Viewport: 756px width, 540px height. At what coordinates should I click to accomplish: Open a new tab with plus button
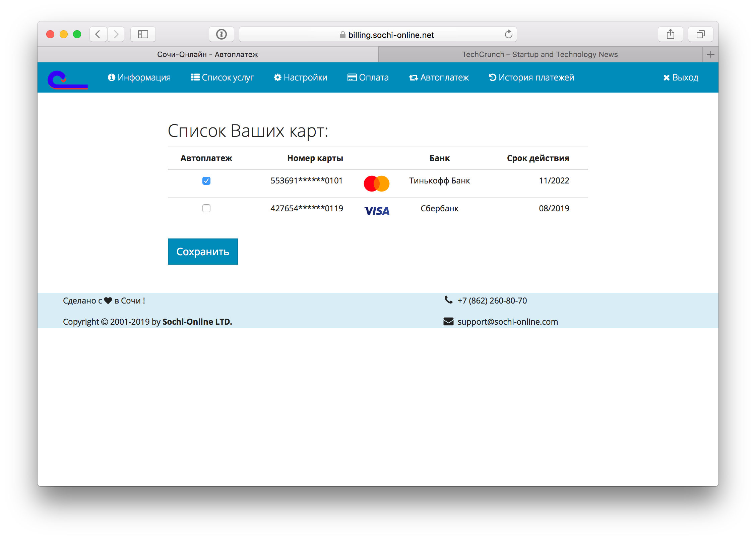(710, 55)
